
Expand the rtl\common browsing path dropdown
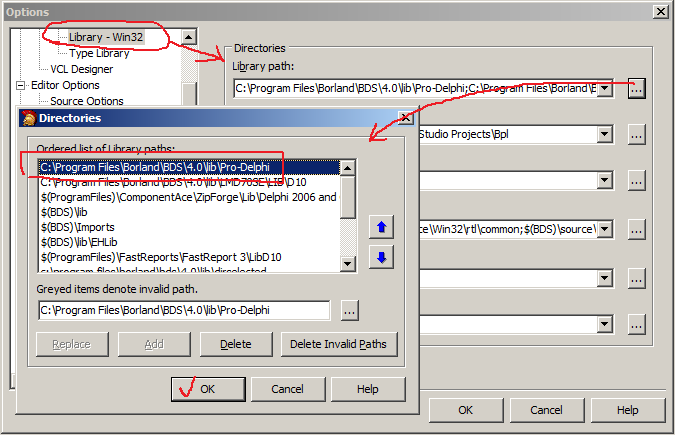coord(605,229)
